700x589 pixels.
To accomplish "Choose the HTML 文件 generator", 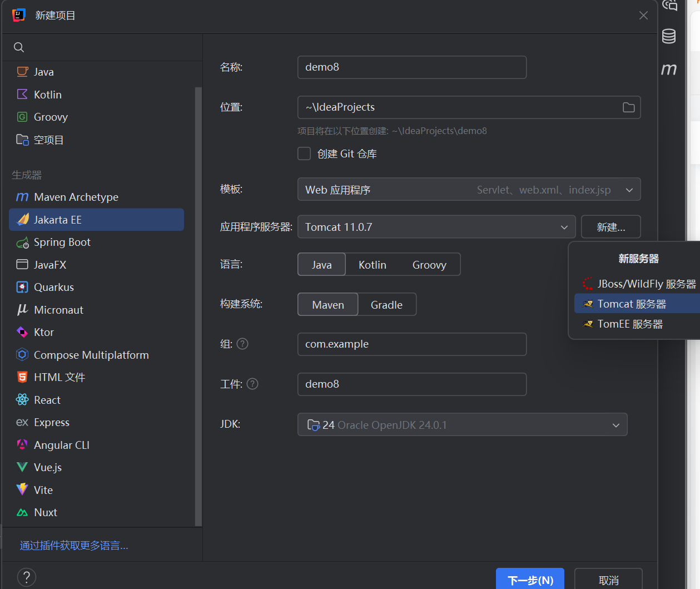I will pos(96,377).
